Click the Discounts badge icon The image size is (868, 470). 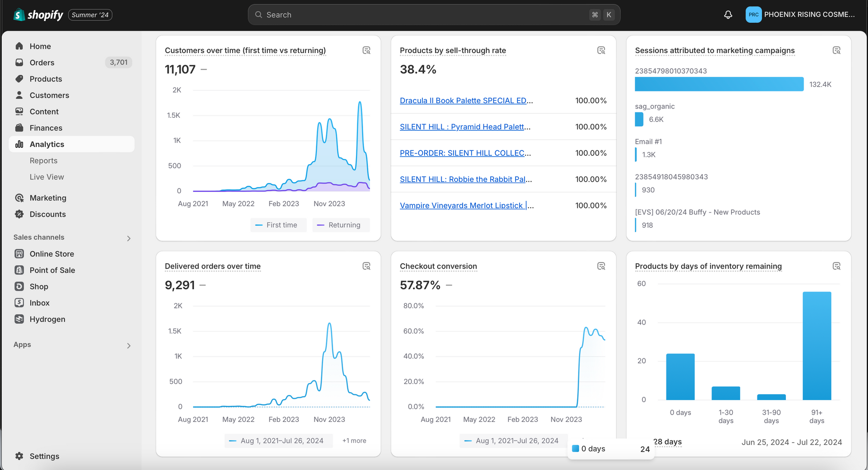click(x=19, y=214)
